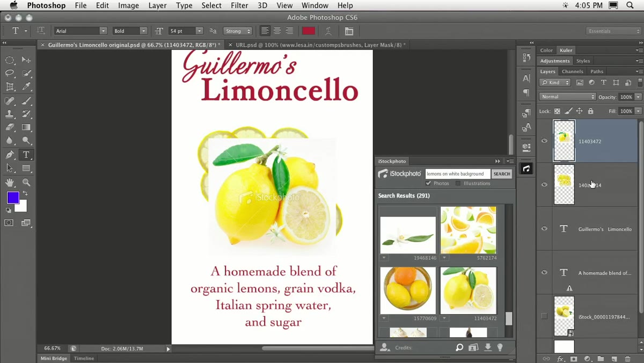
Task: Select the Eyedropper tool
Action: point(26,87)
